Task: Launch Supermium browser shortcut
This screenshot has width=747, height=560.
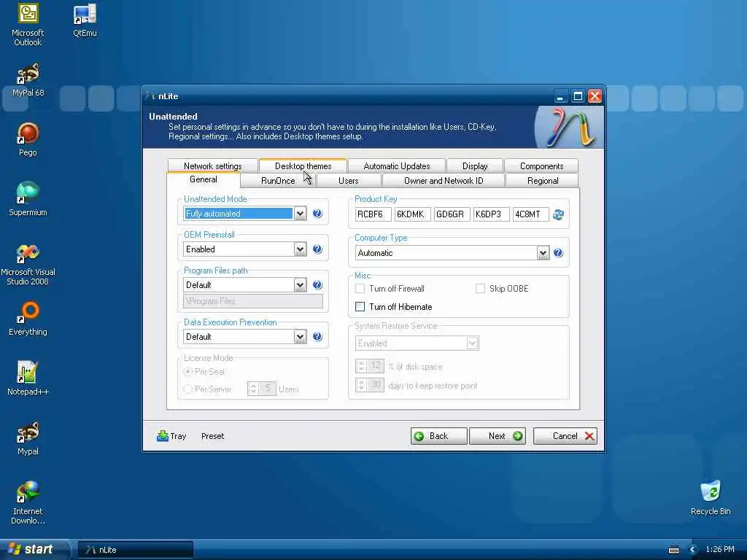Action: [28, 200]
